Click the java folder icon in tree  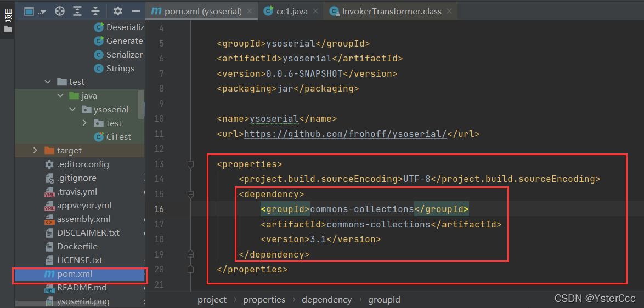[x=74, y=95]
